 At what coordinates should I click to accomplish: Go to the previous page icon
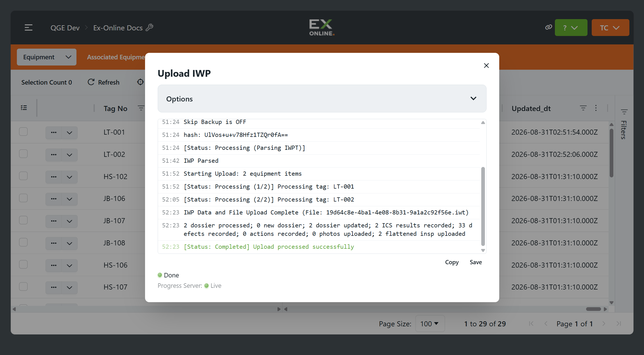coord(546,324)
